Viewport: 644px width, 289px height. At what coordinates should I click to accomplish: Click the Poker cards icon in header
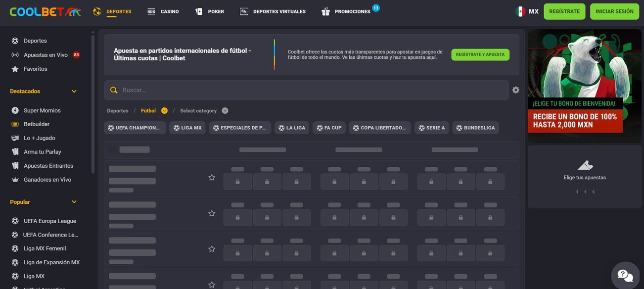(x=199, y=11)
